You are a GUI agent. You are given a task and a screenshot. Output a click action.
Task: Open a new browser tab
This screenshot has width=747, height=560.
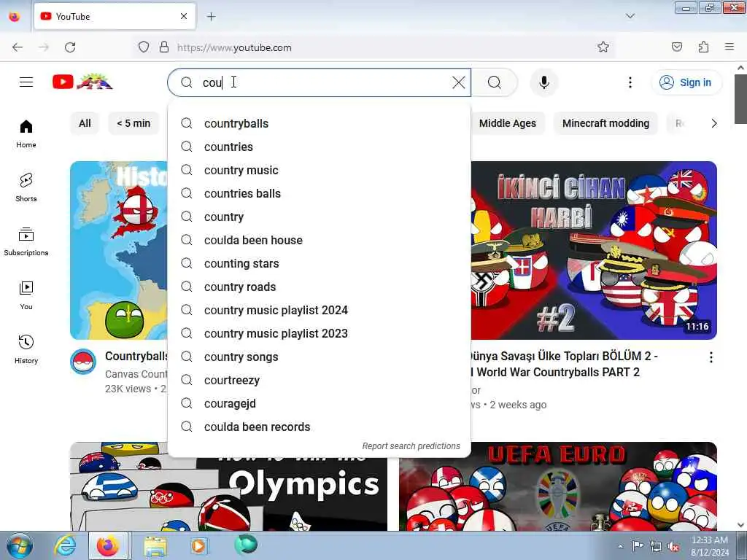click(211, 17)
